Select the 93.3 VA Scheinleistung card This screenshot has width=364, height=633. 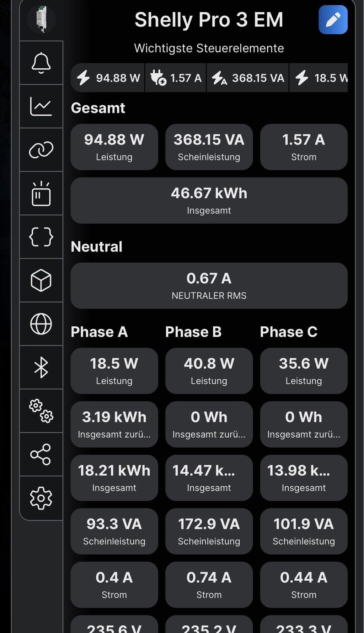click(x=114, y=531)
